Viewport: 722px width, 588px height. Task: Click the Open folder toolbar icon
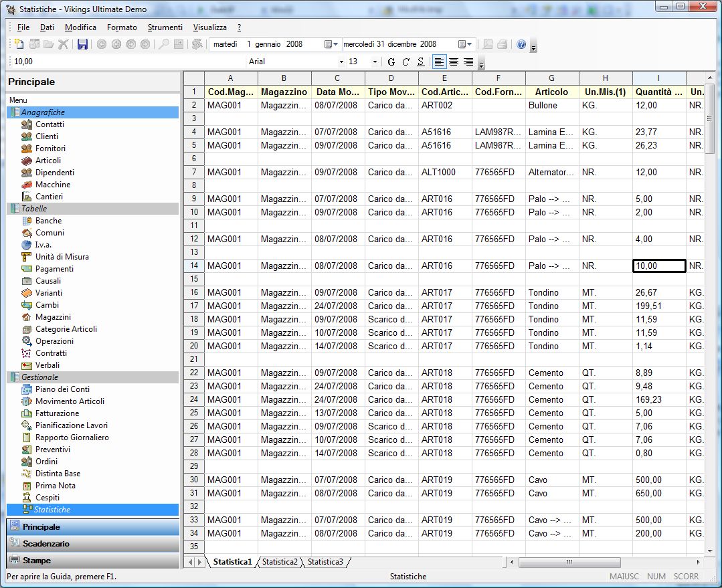point(48,44)
